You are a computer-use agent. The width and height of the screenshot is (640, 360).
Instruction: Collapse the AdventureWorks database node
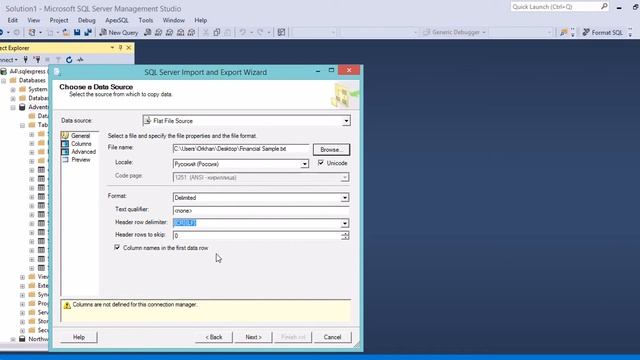pyautogui.click(x=13, y=107)
